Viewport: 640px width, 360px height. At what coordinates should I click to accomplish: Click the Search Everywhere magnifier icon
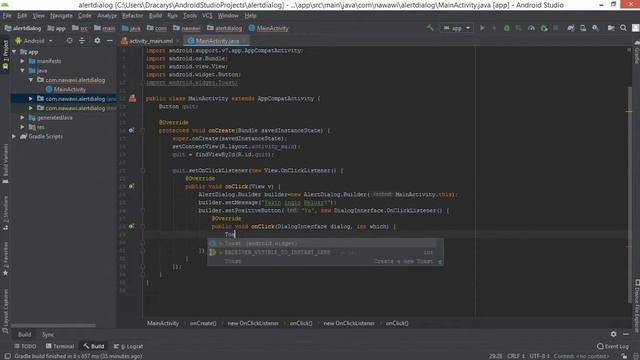pyautogui.click(x=623, y=28)
